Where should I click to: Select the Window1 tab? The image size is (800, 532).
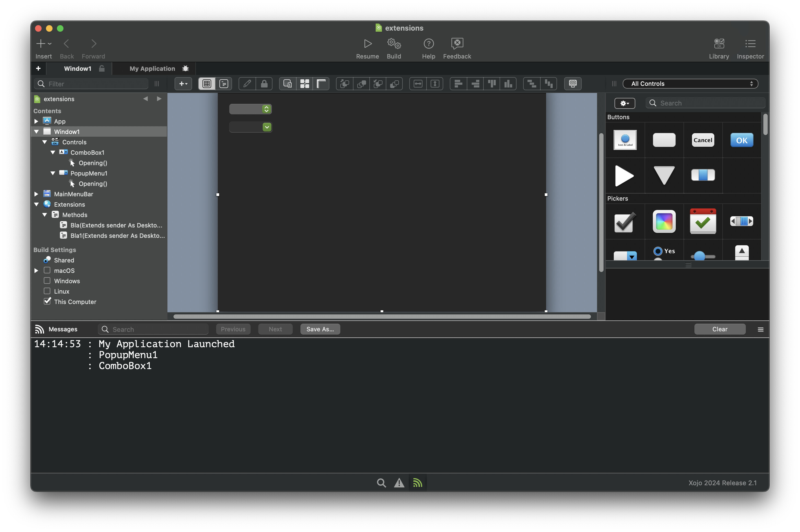click(x=78, y=69)
